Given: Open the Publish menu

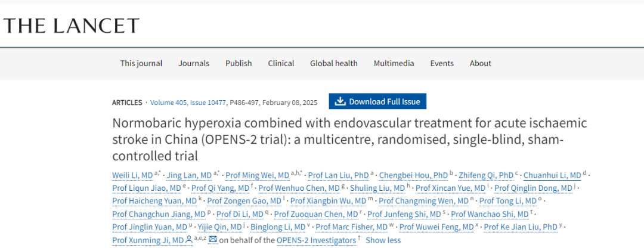Looking at the screenshot, I should coord(239,63).
